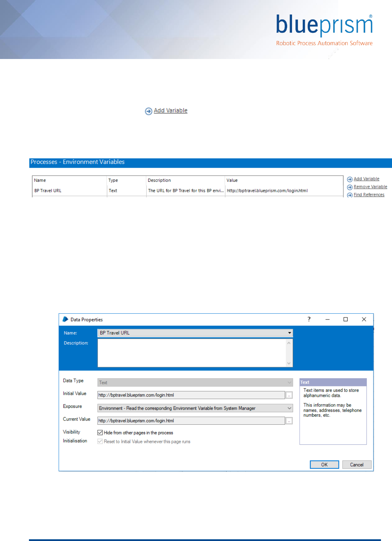Viewport: 392px width, 541px height.
Task: Click the Value column header
Action: 232,180
